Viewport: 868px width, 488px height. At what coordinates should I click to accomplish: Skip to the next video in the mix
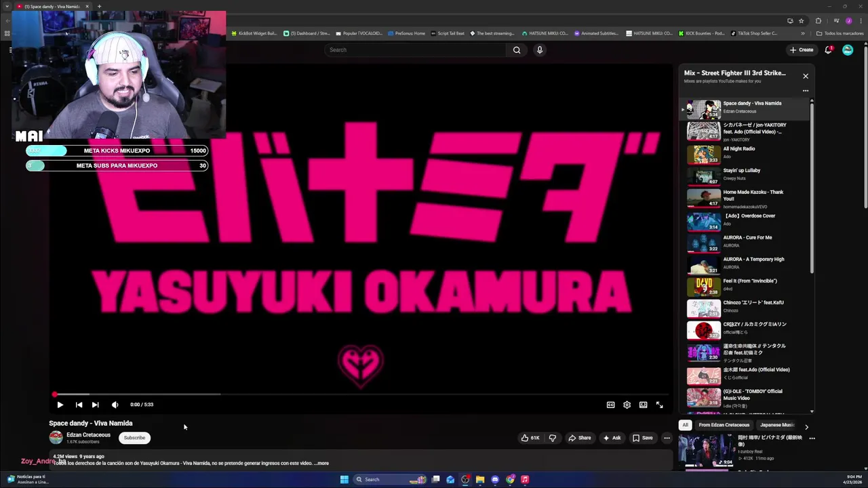point(95,405)
